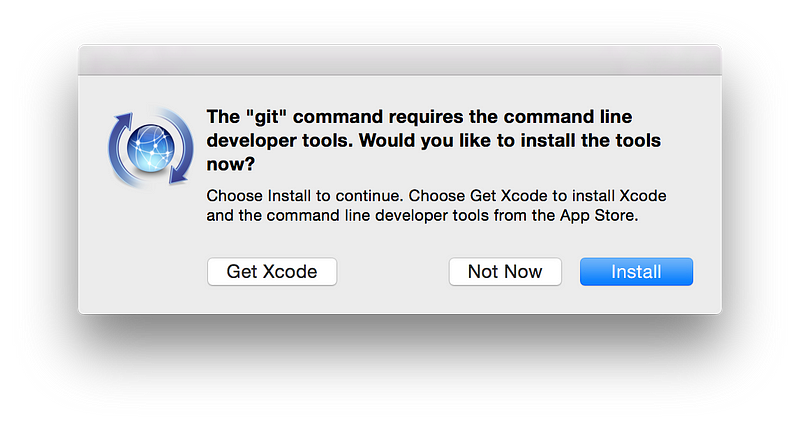Screen dimensions: 800x426
Task: Click "Choose Install to continue." sentence
Action: pyautogui.click(x=305, y=194)
